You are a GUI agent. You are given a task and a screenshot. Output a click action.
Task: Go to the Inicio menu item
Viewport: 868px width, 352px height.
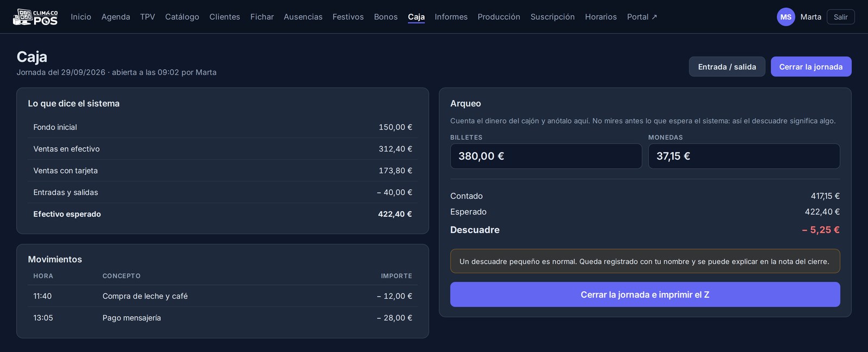81,17
